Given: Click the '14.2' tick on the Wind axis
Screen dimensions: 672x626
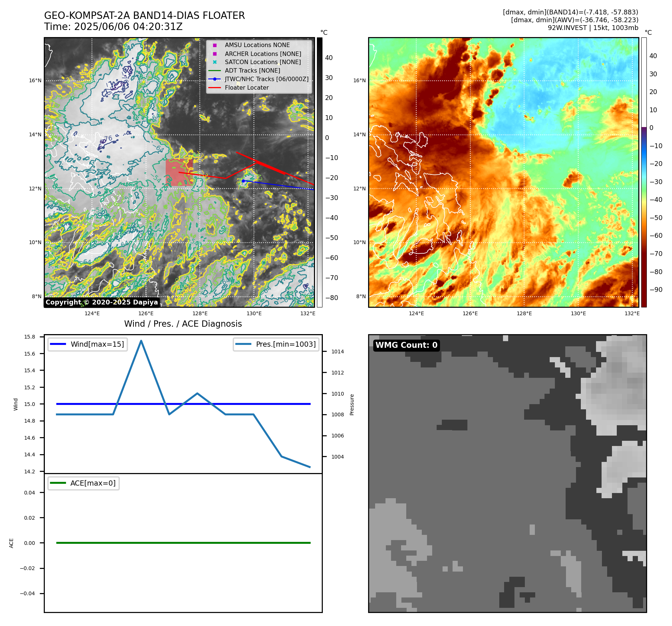Looking at the screenshot, I should tap(30, 472).
